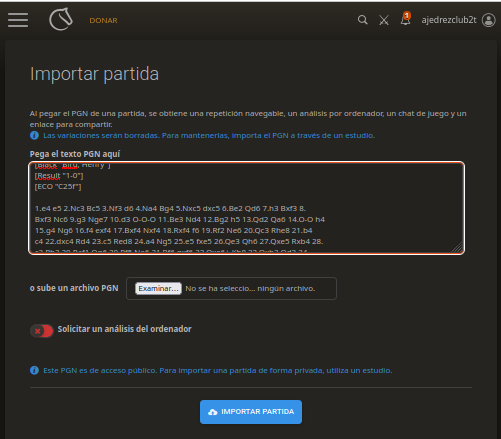Click the IMPORTAR PARTIDA button
The width and height of the screenshot is (501, 439).
coord(251,412)
